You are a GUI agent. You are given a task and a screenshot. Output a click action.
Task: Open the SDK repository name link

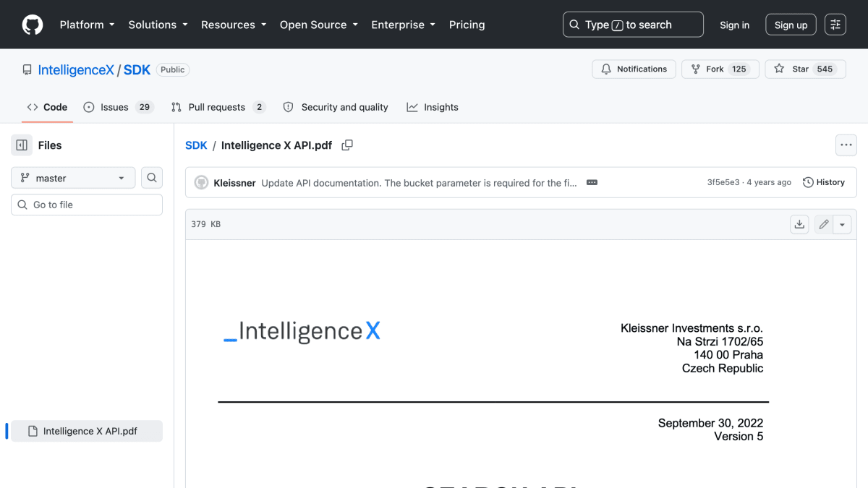137,70
